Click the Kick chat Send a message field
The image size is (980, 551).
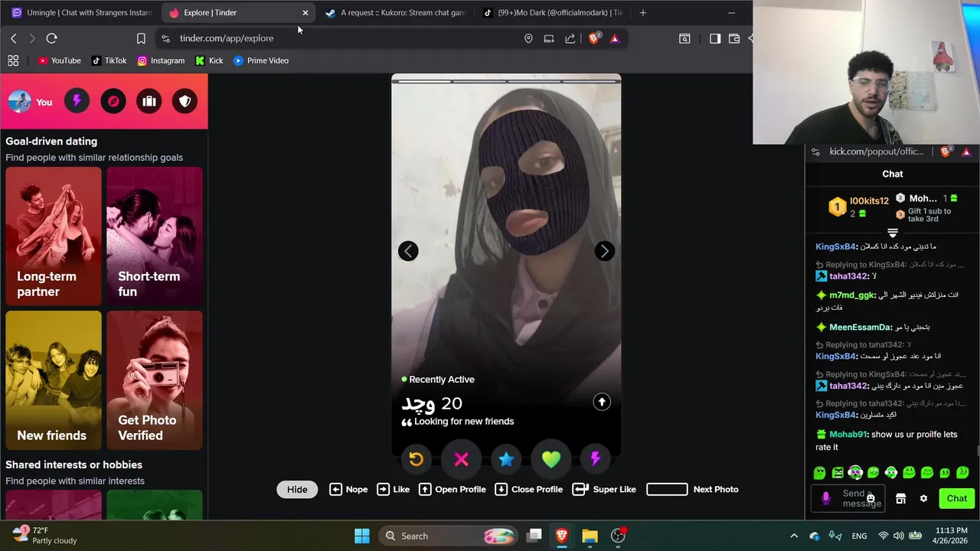[x=848, y=498]
